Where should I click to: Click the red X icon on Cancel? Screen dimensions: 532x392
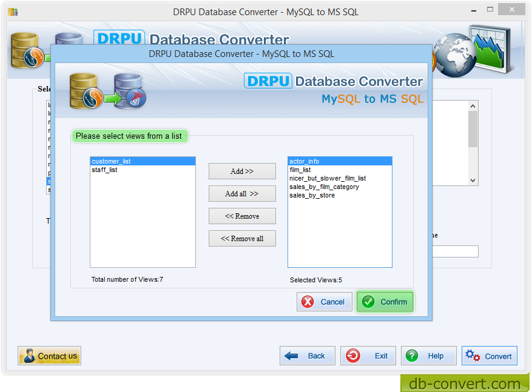(308, 302)
